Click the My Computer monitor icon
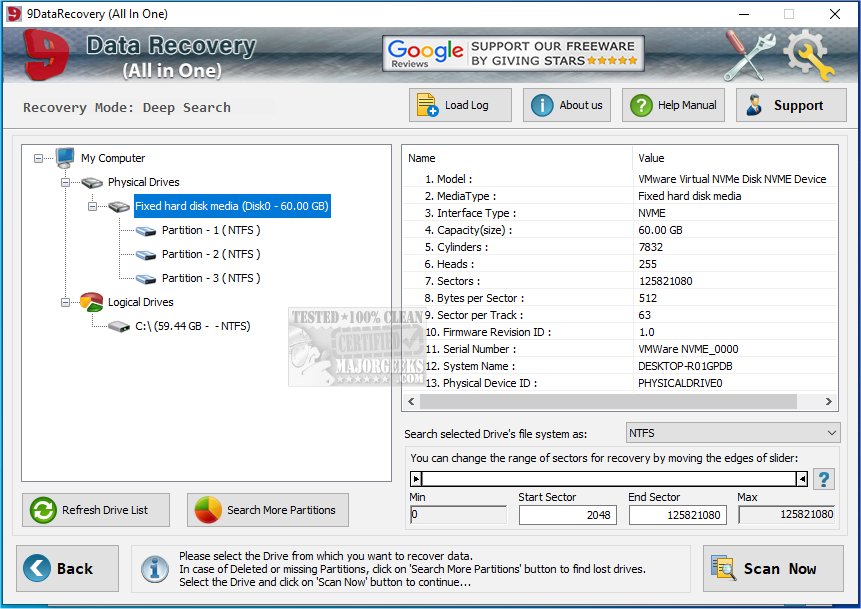Viewport: 861px width, 609px height. point(65,158)
